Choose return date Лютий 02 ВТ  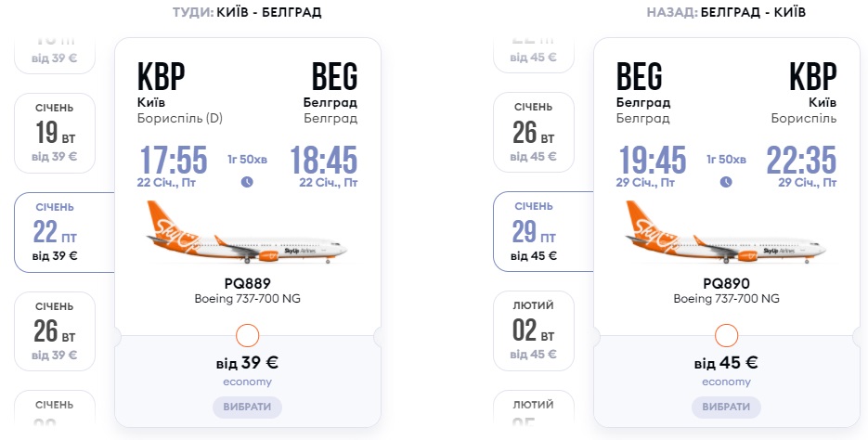click(x=534, y=331)
